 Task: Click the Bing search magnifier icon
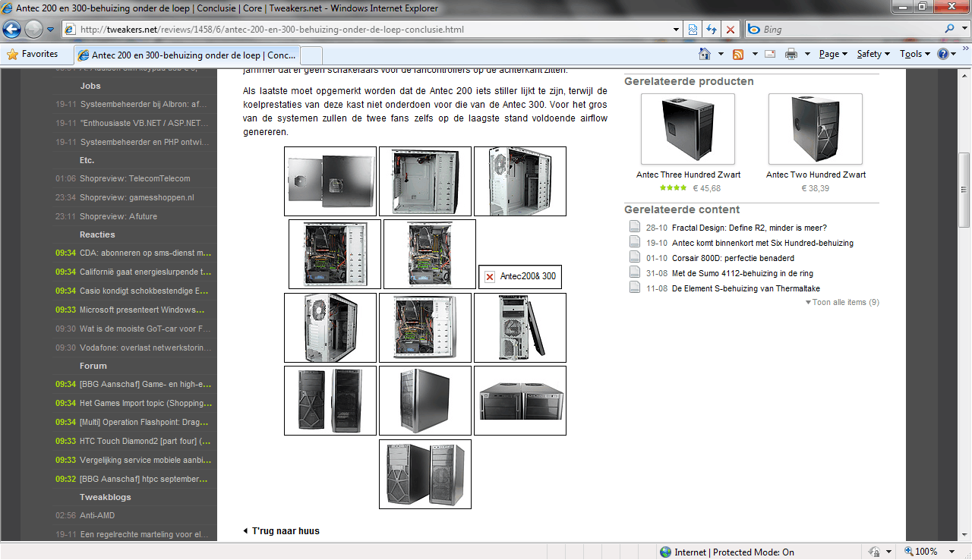950,29
